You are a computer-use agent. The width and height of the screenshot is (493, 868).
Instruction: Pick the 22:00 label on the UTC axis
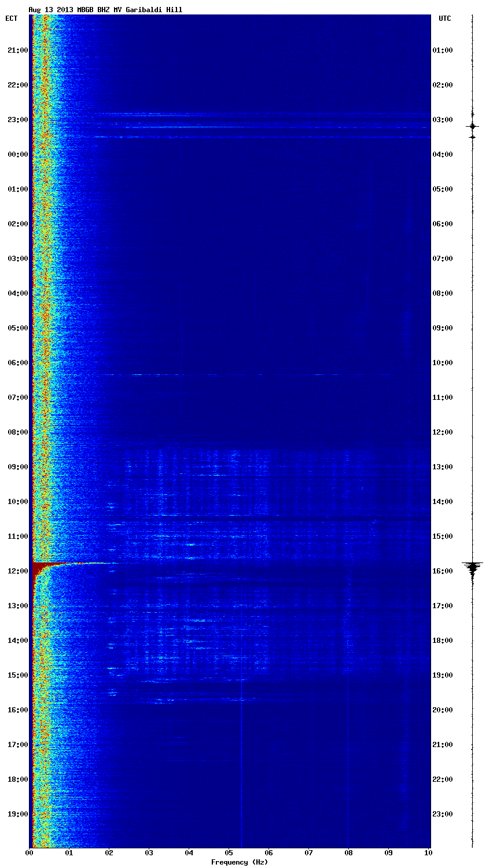[x=443, y=779]
